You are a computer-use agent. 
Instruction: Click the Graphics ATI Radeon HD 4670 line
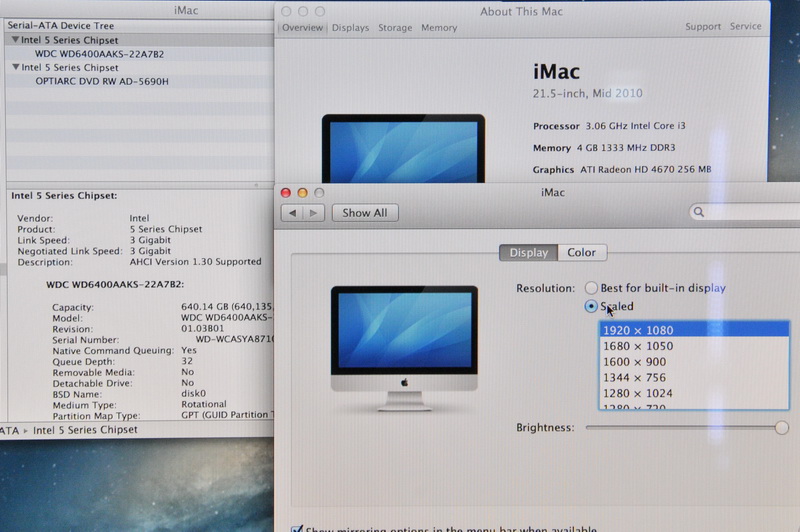coord(622,169)
